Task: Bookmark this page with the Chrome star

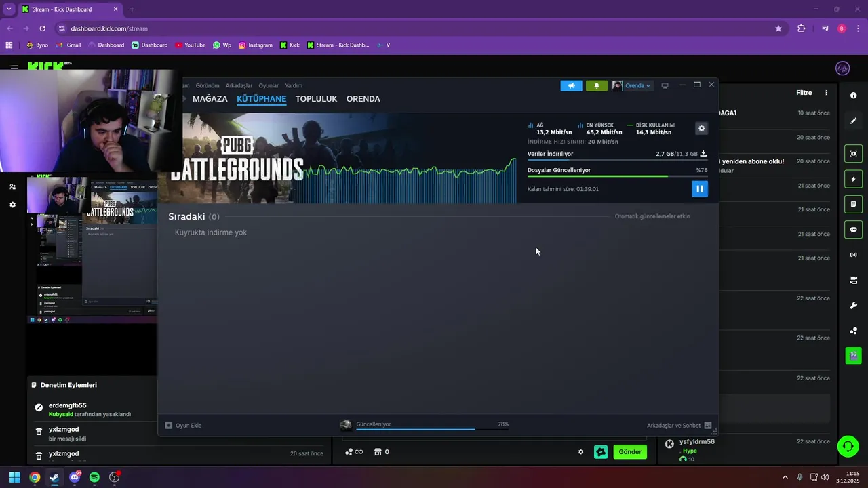Action: (x=778, y=28)
